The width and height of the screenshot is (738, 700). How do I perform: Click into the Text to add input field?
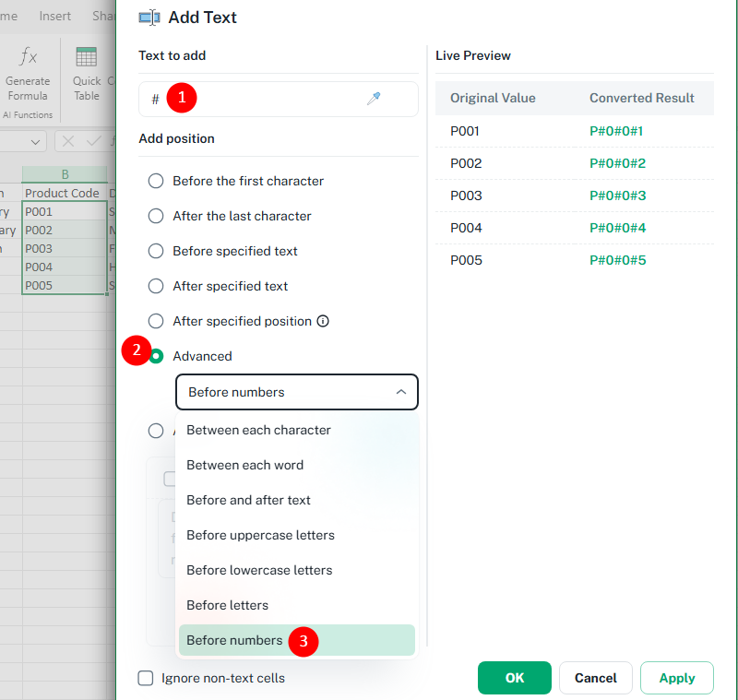coord(279,100)
